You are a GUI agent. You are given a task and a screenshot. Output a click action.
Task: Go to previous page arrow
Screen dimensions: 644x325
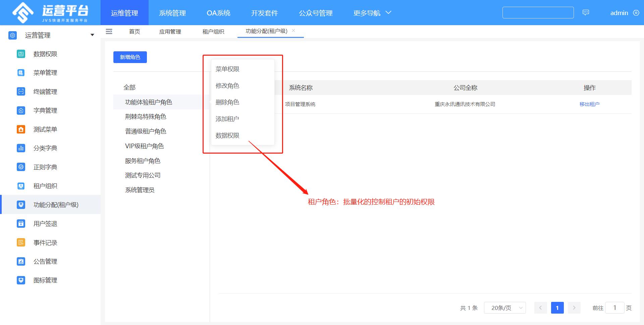tap(540, 308)
